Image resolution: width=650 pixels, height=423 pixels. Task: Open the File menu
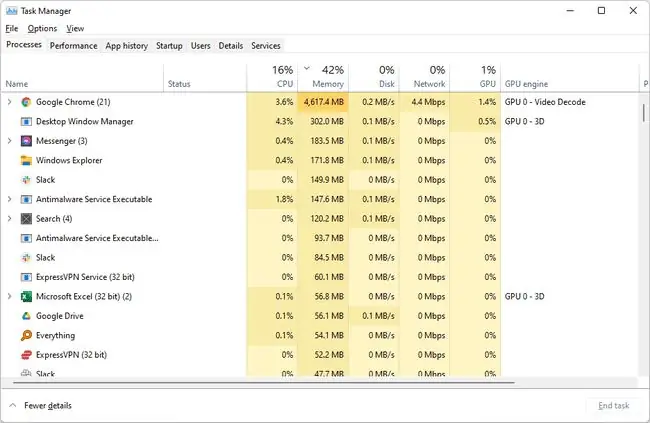point(12,29)
